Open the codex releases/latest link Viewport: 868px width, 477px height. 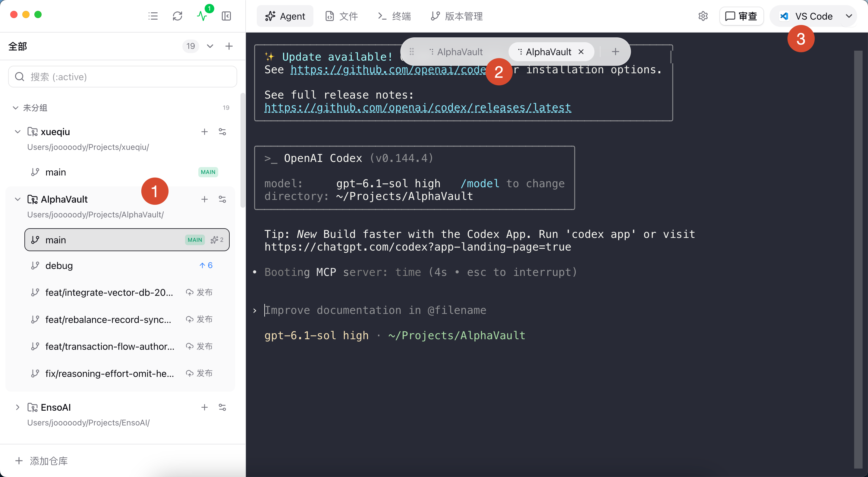tap(418, 108)
